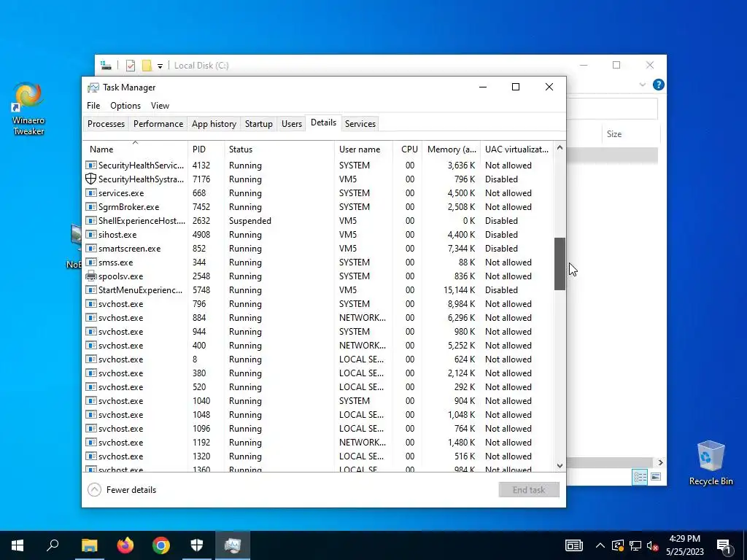This screenshot has width=747, height=560.
Task: Sort by UAC virtualization column header
Action: point(517,149)
